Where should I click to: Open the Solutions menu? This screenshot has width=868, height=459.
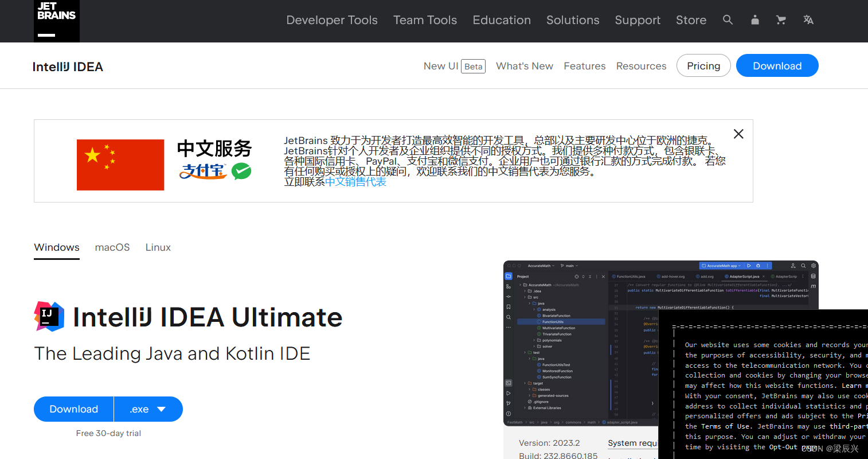point(573,20)
